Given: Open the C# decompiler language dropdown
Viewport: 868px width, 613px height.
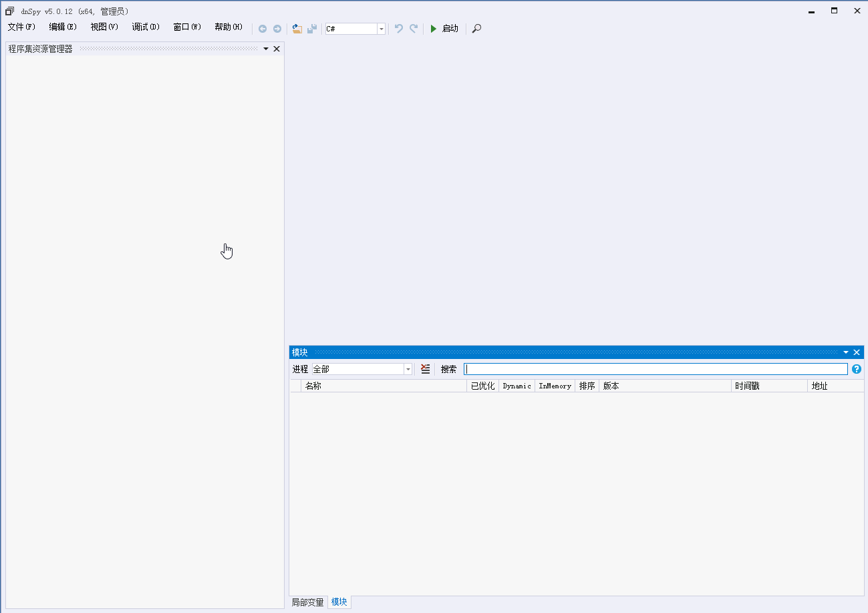Looking at the screenshot, I should click(x=381, y=29).
